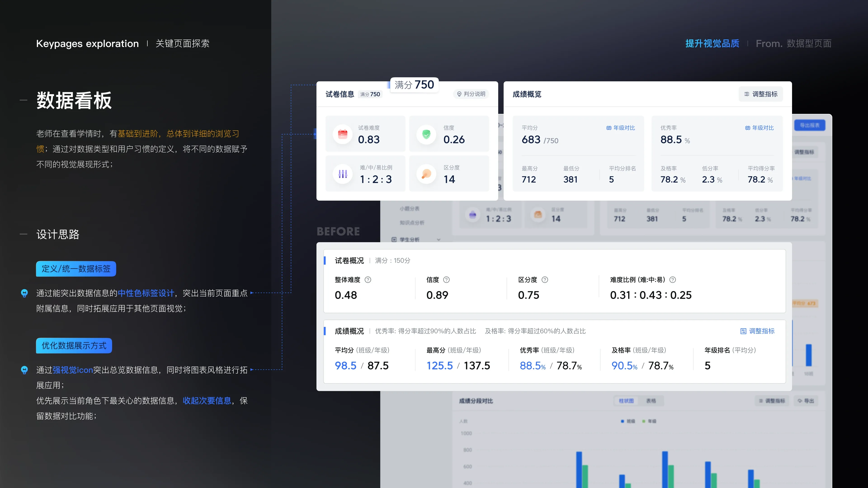The height and width of the screenshot is (488, 868).
Task: Click the 整体难度 value 0.48
Action: 346,295
